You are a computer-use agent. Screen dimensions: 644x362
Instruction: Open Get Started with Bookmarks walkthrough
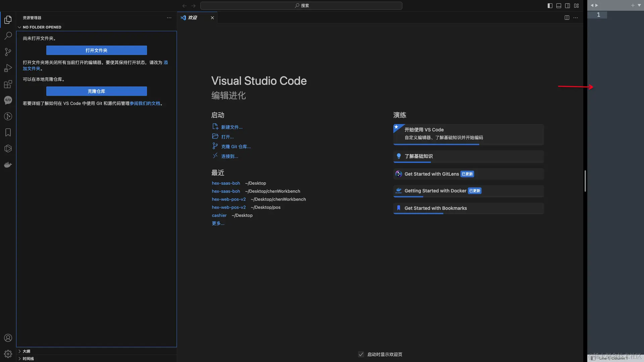[x=468, y=208]
